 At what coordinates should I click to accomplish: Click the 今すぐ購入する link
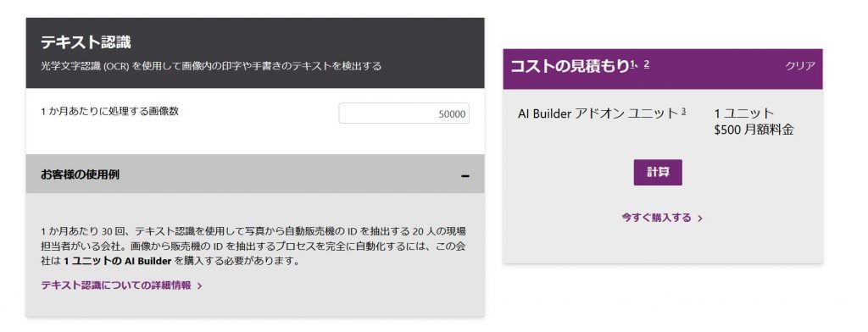(662, 218)
